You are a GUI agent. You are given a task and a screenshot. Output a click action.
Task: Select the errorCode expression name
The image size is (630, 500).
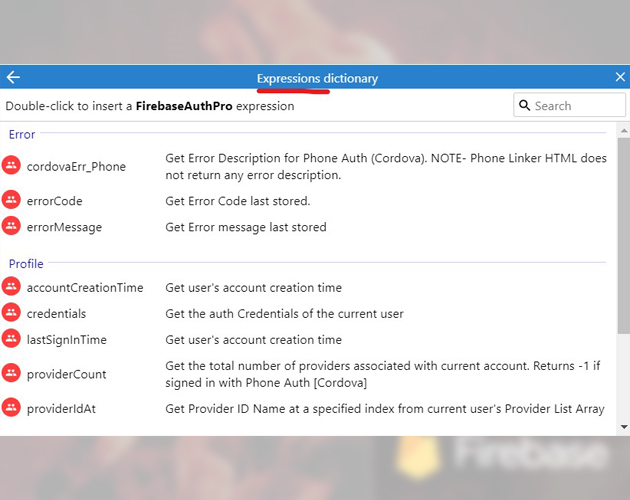[x=54, y=201]
